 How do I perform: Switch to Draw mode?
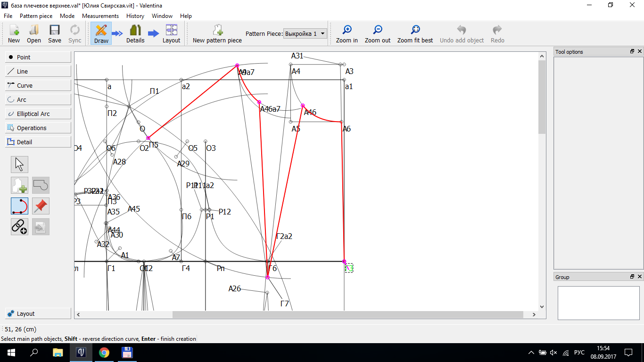click(x=101, y=33)
